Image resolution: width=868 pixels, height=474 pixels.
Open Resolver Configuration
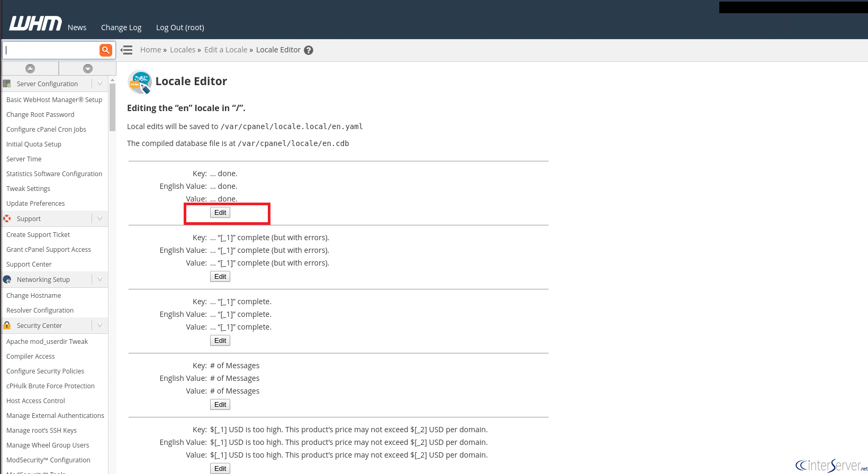(40, 310)
